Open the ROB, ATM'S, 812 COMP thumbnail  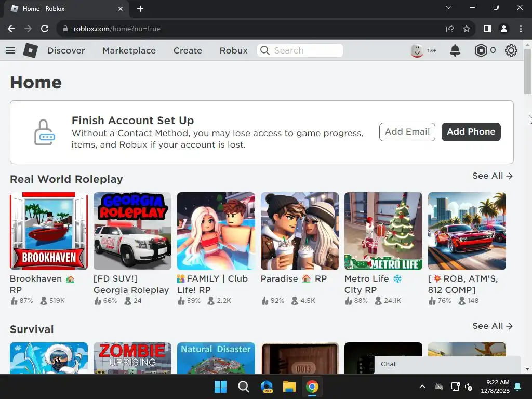point(467,231)
